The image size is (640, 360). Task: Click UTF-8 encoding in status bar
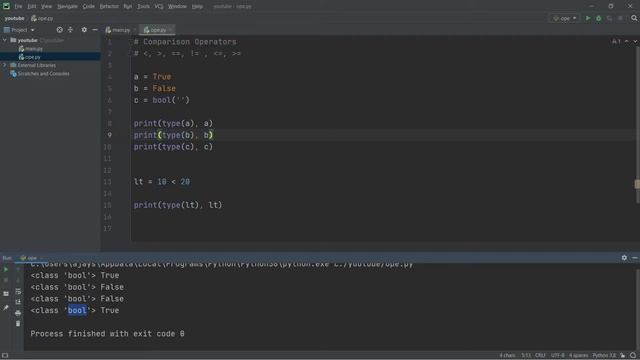(558, 356)
